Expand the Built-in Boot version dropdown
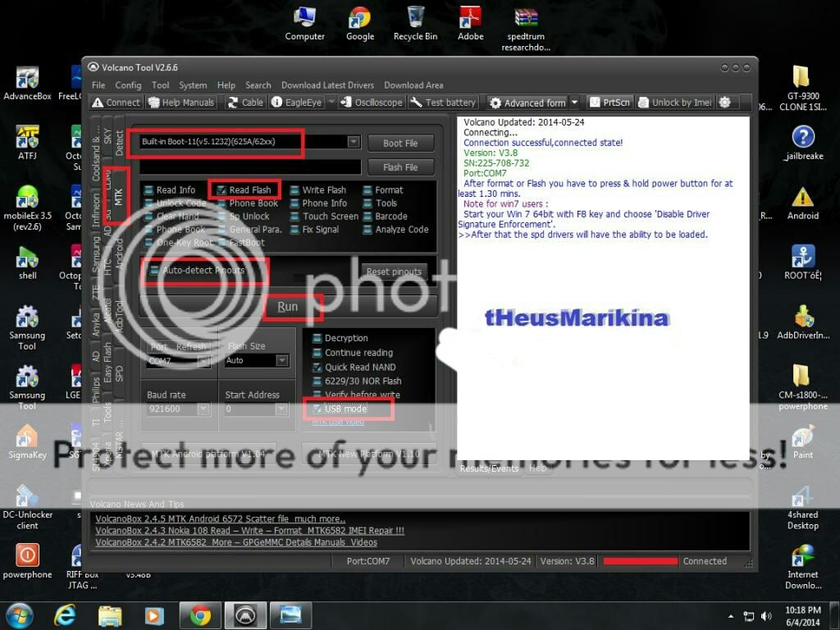This screenshot has height=630, width=840. tap(354, 142)
